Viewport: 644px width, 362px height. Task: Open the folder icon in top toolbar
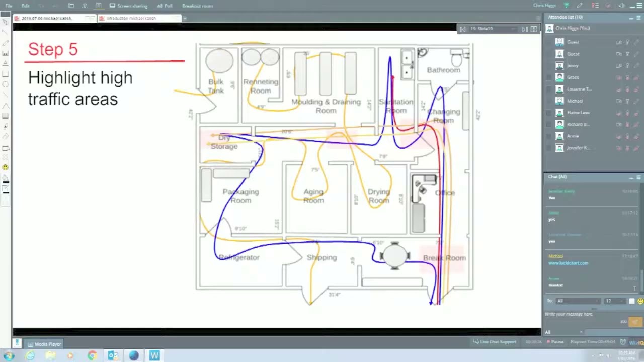71,6
